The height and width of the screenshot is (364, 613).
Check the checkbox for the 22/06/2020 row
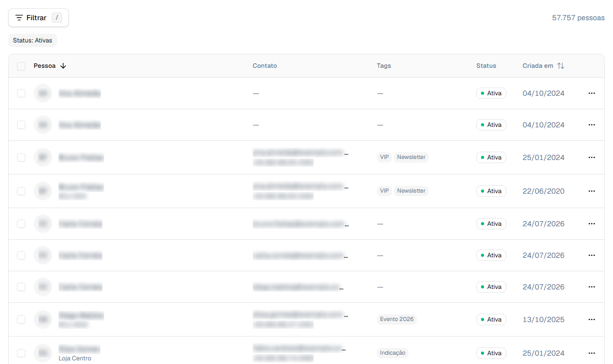(21, 191)
